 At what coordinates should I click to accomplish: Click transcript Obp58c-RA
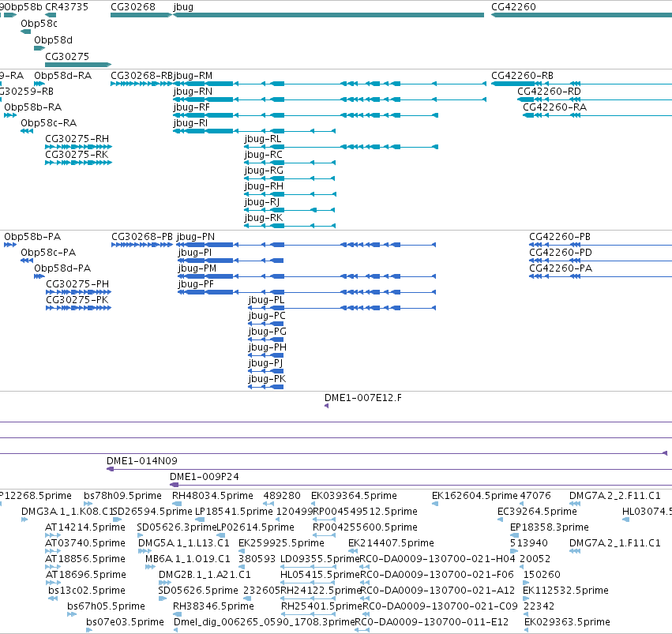(27, 130)
